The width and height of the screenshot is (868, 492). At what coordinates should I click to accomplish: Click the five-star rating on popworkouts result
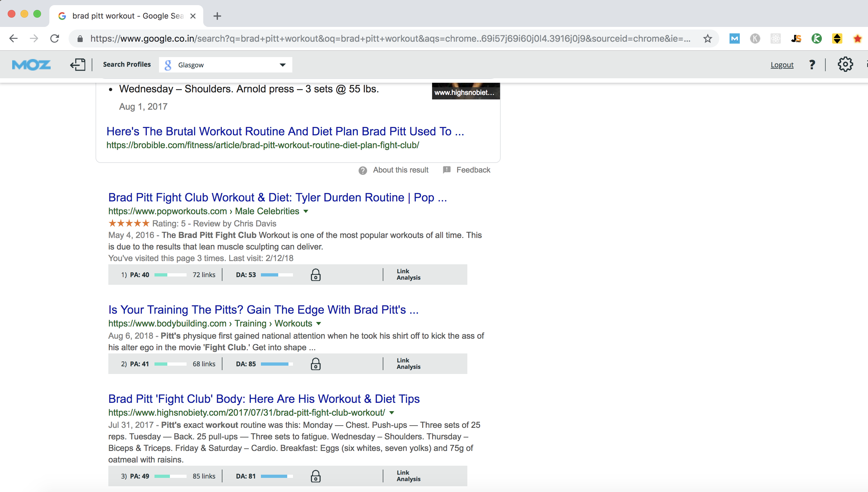click(129, 223)
